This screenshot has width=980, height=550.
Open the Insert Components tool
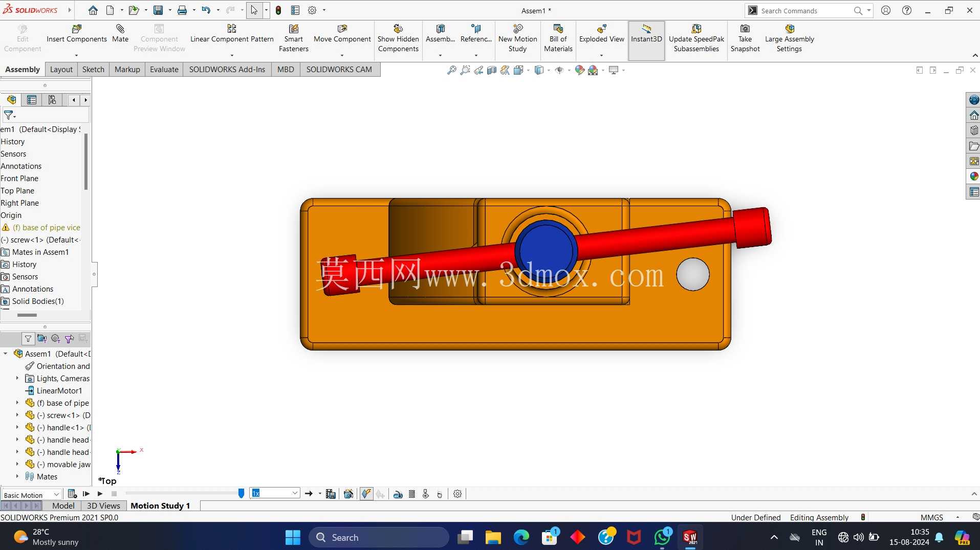pyautogui.click(x=77, y=34)
